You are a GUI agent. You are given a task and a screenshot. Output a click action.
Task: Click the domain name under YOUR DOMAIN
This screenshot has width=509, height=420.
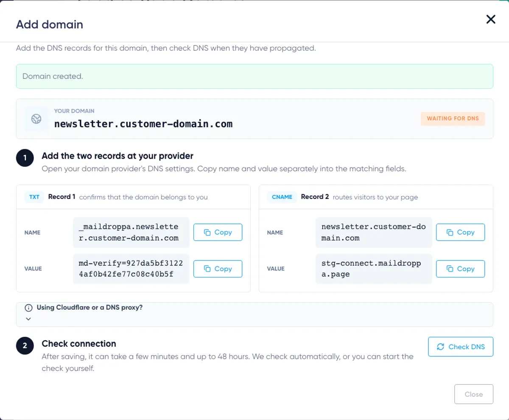143,124
